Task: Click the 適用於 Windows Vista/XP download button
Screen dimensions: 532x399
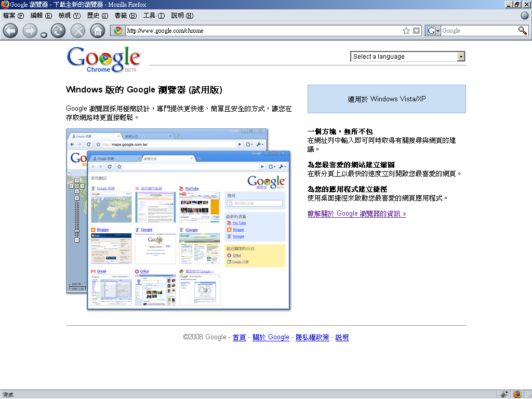Action: point(387,99)
